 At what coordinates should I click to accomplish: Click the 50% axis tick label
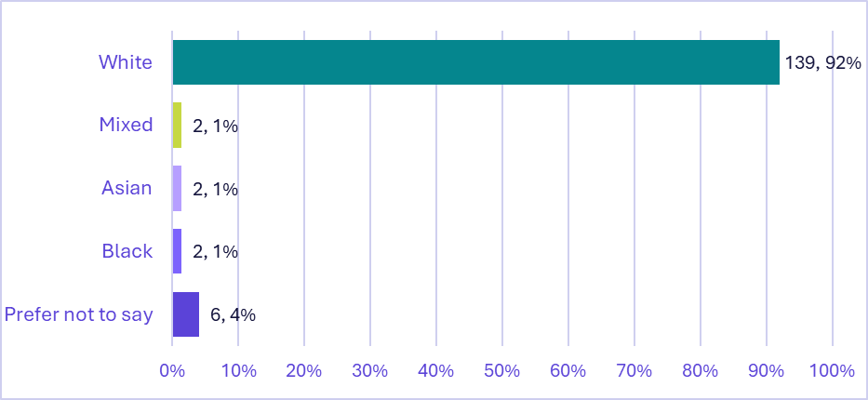pos(501,371)
